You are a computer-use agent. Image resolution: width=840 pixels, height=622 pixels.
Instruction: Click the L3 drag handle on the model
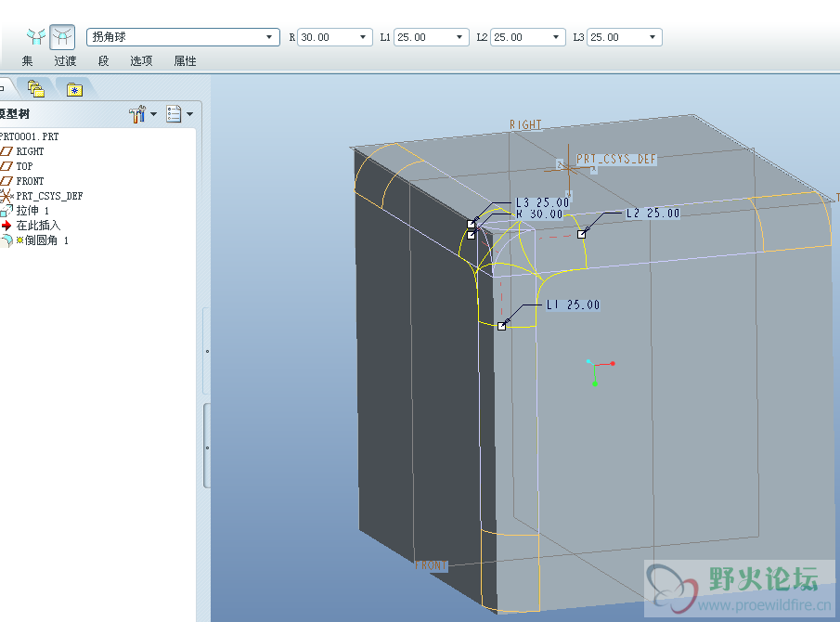point(471,224)
